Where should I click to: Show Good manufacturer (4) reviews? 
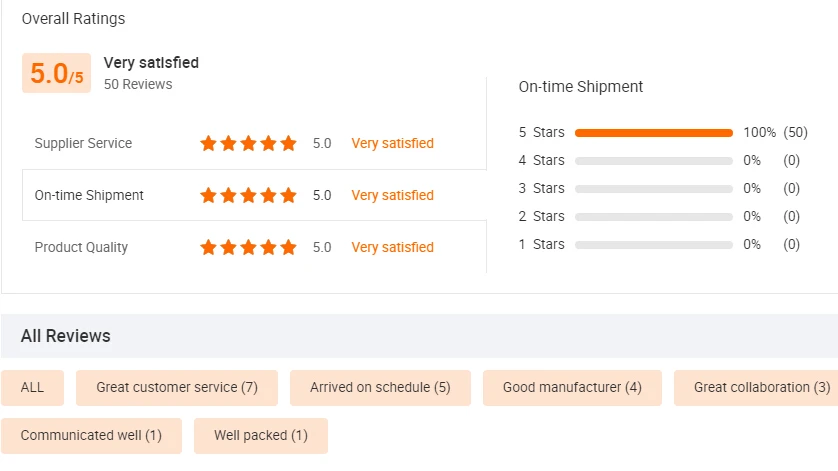pos(572,387)
